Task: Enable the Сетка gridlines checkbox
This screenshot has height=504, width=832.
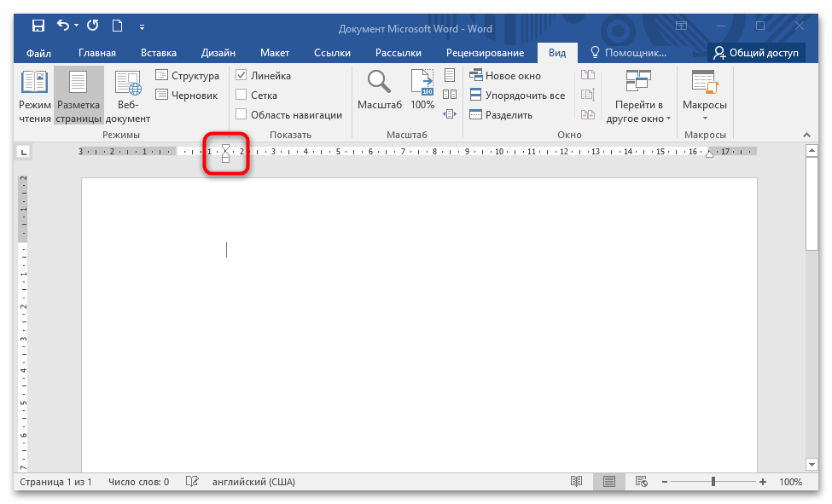Action: click(x=241, y=95)
